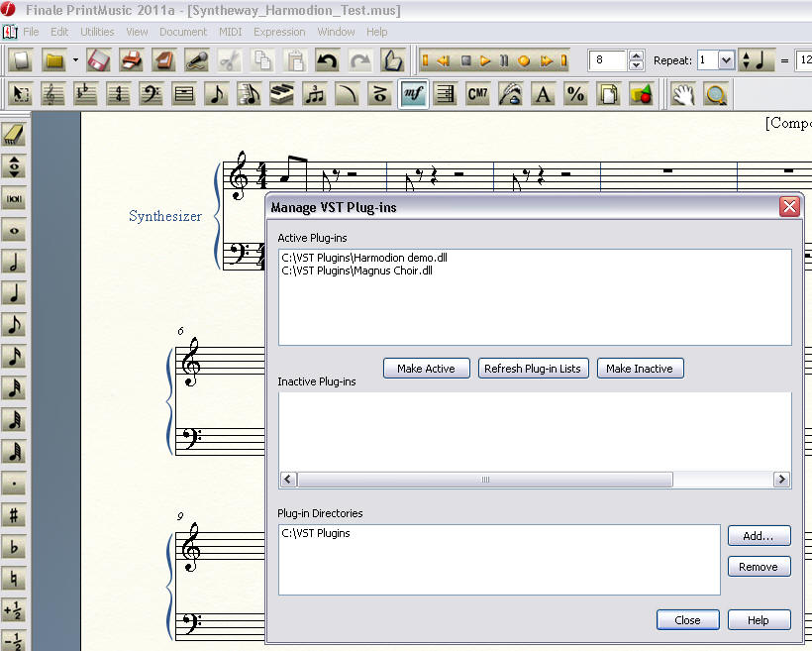
Task: Select the Lyrics tool quill icon
Action: click(x=510, y=94)
